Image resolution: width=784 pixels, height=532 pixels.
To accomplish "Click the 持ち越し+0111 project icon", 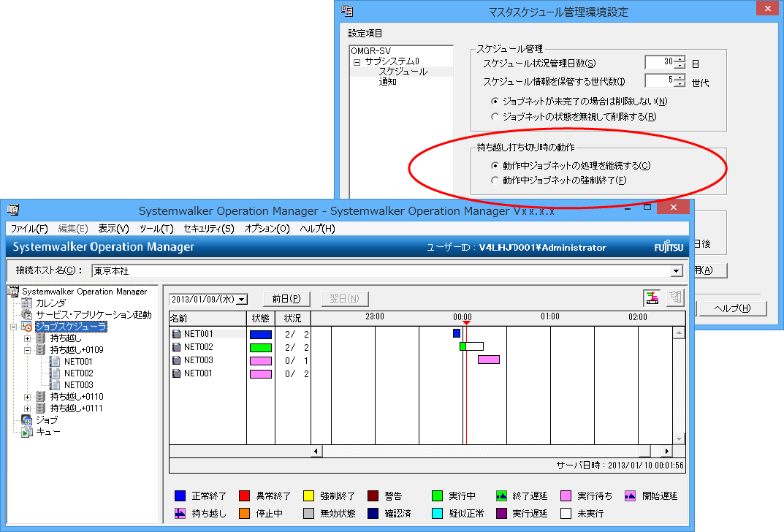I will (x=41, y=408).
